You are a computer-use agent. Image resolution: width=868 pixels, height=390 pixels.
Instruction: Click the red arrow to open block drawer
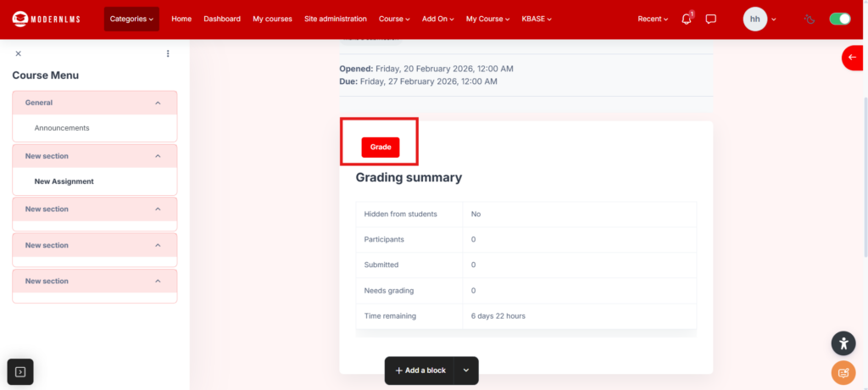click(853, 57)
